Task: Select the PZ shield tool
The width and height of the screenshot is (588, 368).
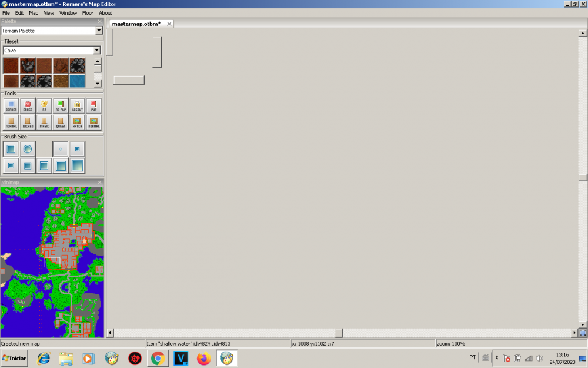Action: click(x=44, y=105)
